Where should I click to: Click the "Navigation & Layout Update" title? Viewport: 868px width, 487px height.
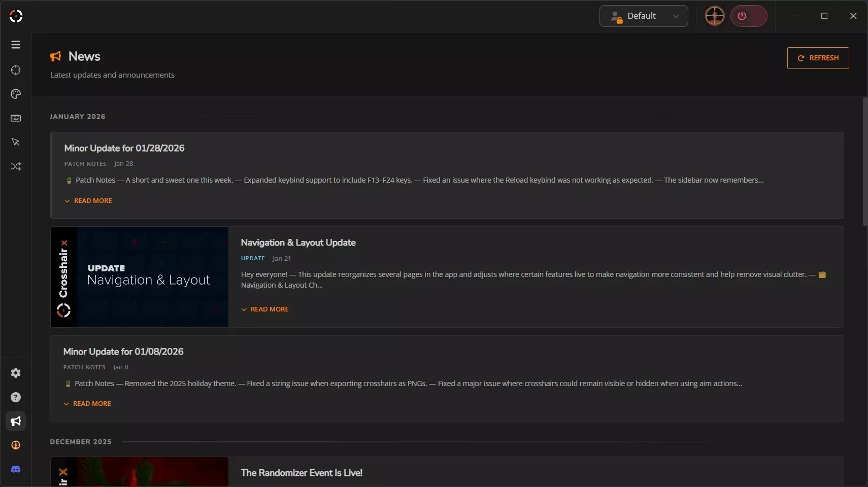(x=298, y=242)
